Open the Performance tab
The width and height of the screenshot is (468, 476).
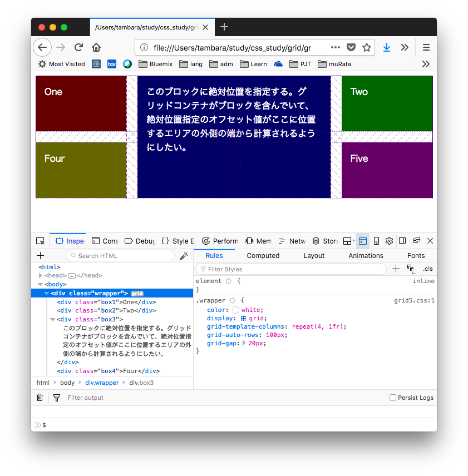pyautogui.click(x=220, y=241)
